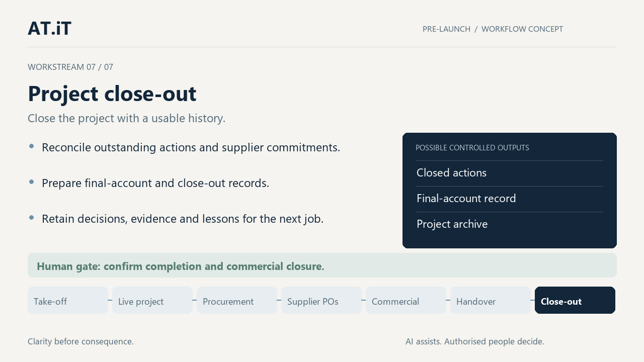Choose the Commercial workflow step

click(x=406, y=300)
